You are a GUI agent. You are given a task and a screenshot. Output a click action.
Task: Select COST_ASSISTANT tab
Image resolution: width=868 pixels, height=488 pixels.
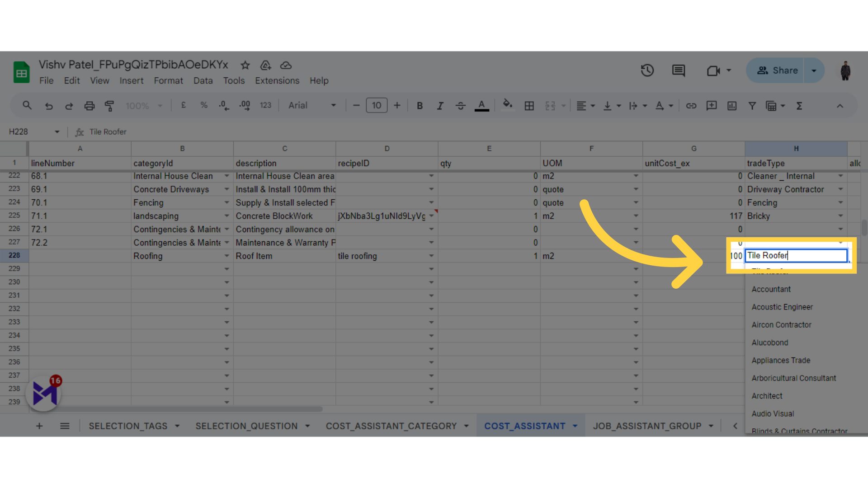(524, 426)
